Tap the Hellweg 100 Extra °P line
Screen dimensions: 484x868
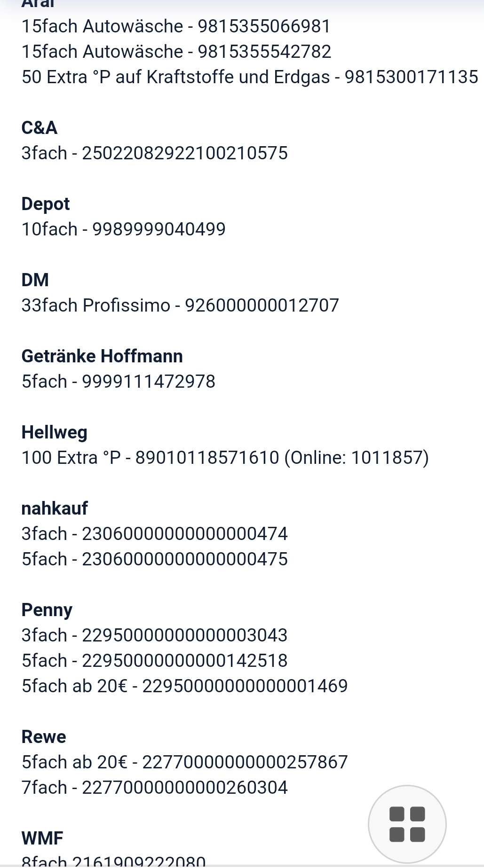[x=225, y=458]
